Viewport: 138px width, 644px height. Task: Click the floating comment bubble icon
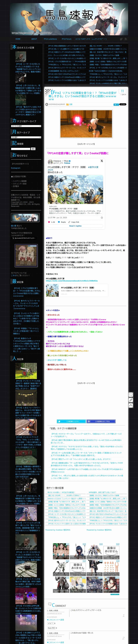[131, 395]
